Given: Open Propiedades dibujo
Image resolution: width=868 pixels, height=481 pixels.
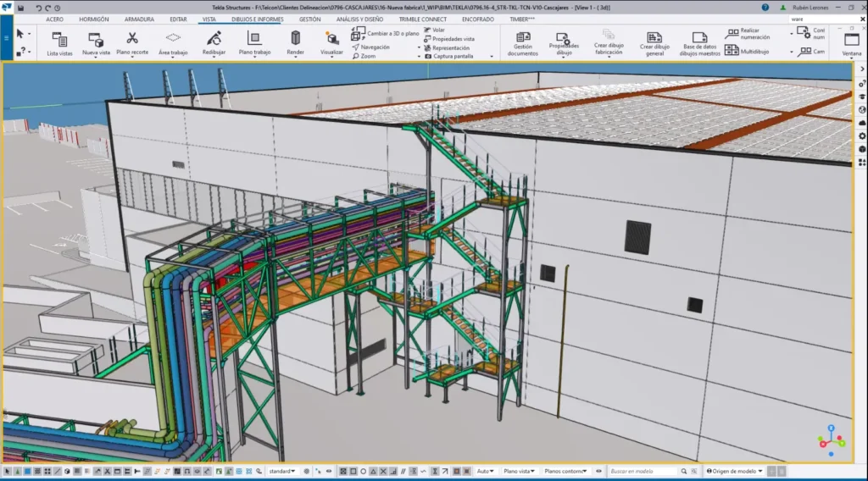Looking at the screenshot, I should [x=564, y=44].
